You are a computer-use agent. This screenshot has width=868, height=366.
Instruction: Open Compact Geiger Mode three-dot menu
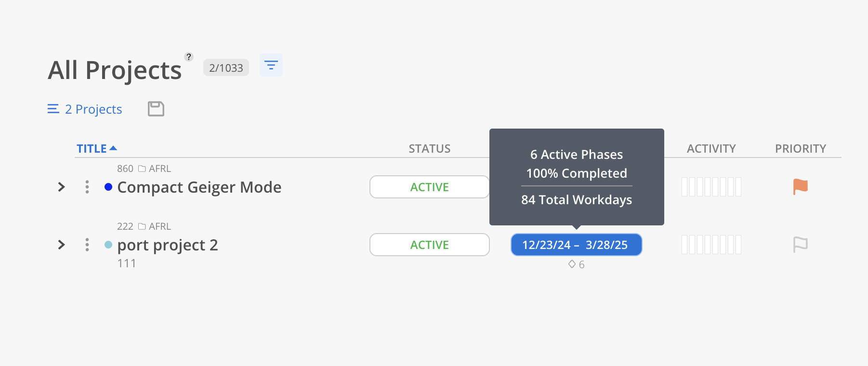(87, 187)
